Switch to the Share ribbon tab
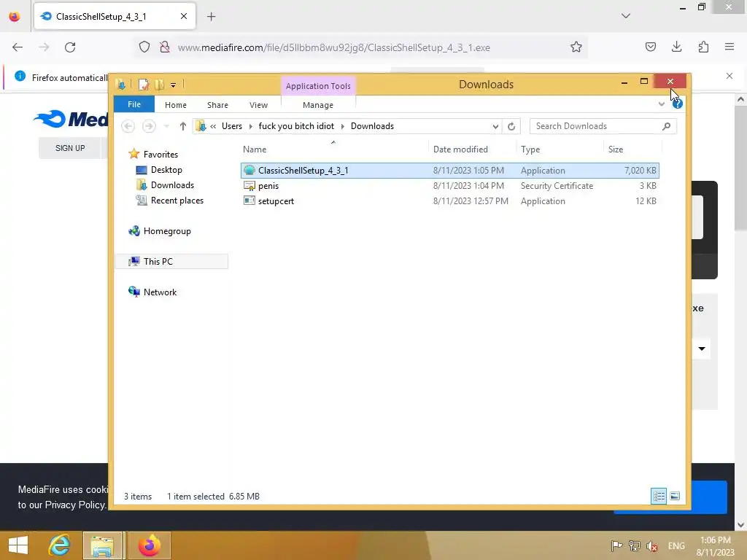 pyautogui.click(x=217, y=105)
